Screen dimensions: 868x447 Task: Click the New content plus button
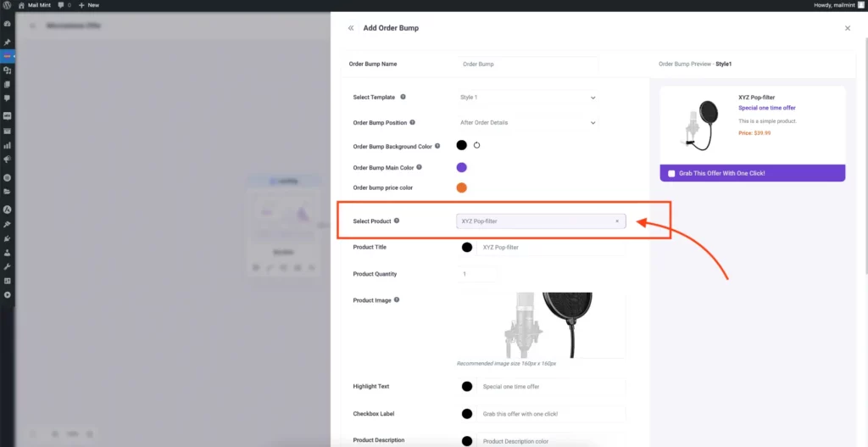point(89,5)
